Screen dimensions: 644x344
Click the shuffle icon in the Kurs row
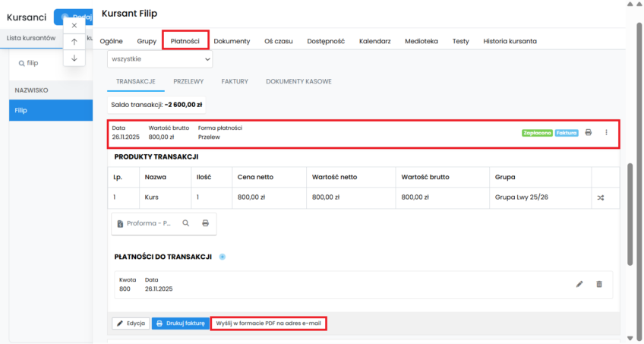tap(601, 198)
